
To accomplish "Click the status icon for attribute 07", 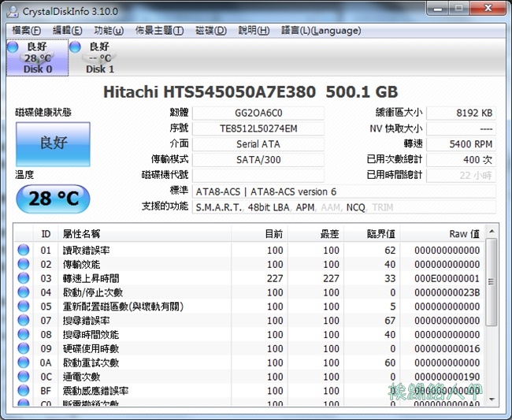I will tap(23, 320).
